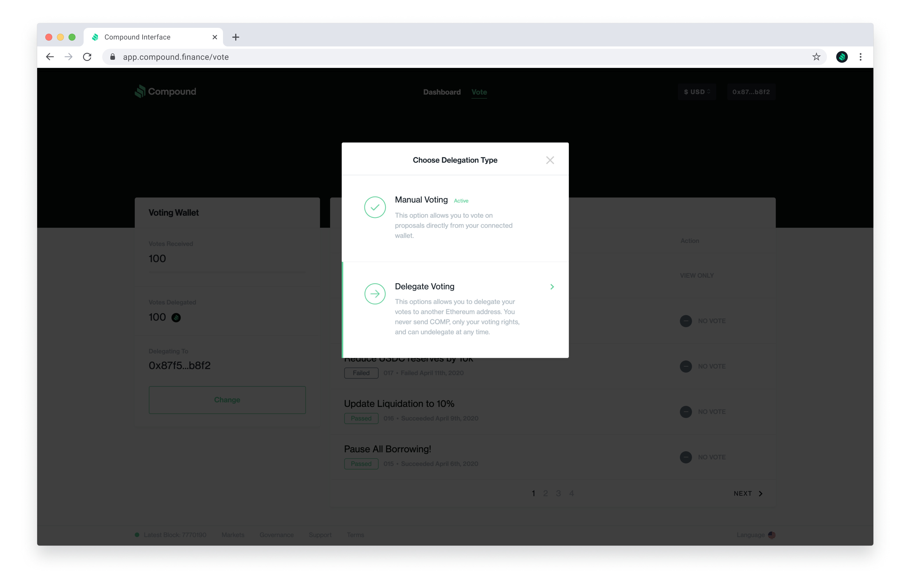Expand Delegate Voting with the chevron
921x588 pixels.
(552, 287)
